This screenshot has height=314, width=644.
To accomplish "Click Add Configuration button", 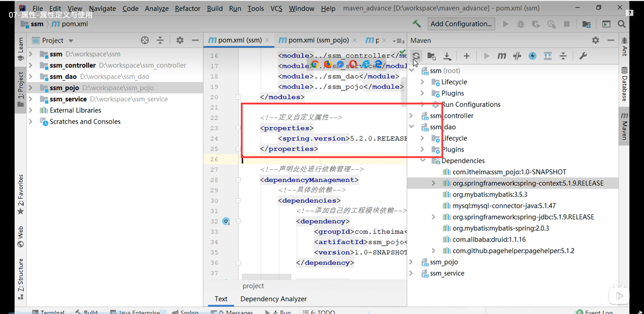I will click(x=461, y=24).
